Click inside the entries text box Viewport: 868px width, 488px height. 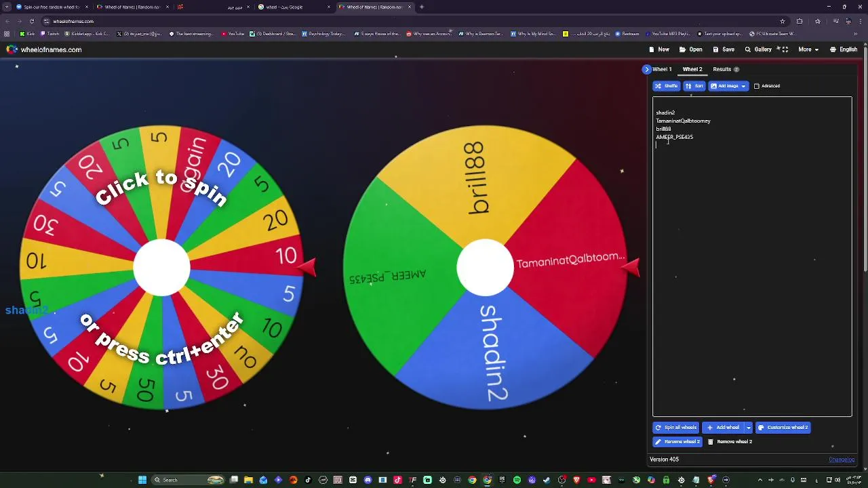752,256
